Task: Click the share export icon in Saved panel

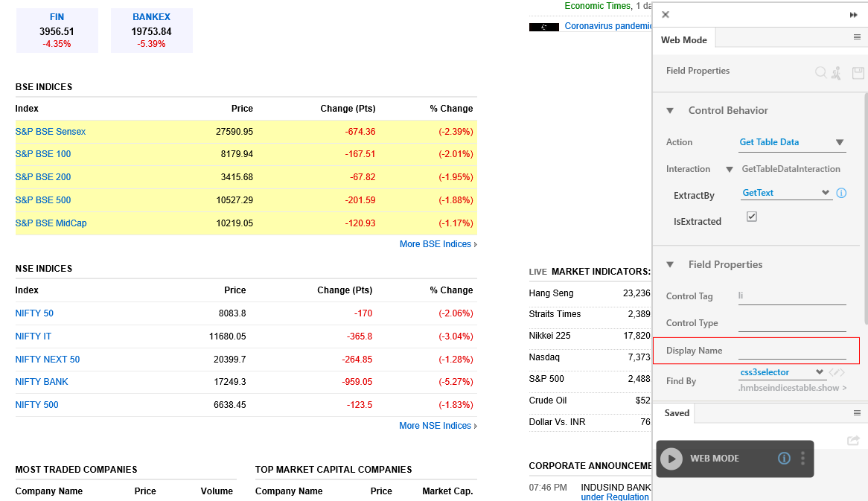Action: click(x=853, y=441)
